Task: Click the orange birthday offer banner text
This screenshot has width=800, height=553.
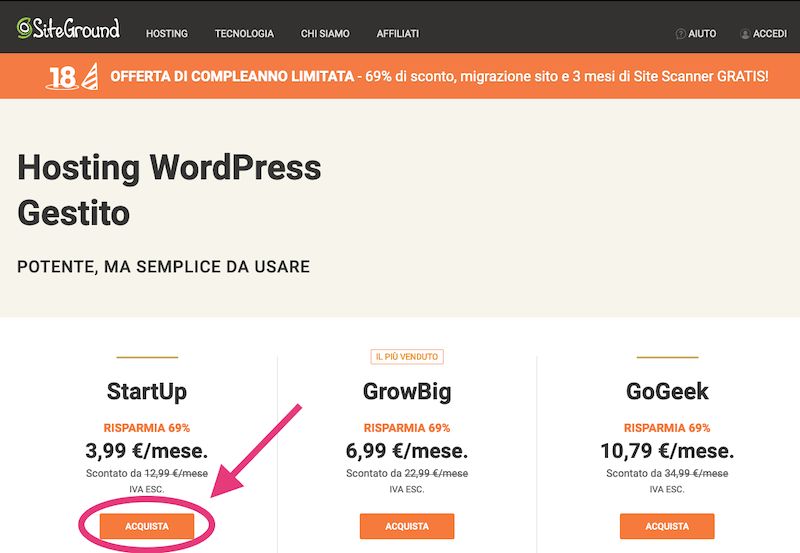Action: (x=439, y=77)
